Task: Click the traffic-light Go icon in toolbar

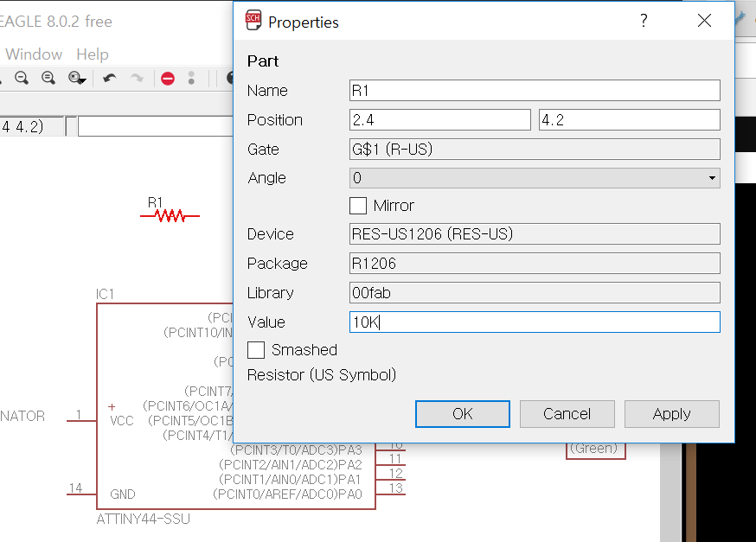Action: coord(191,79)
